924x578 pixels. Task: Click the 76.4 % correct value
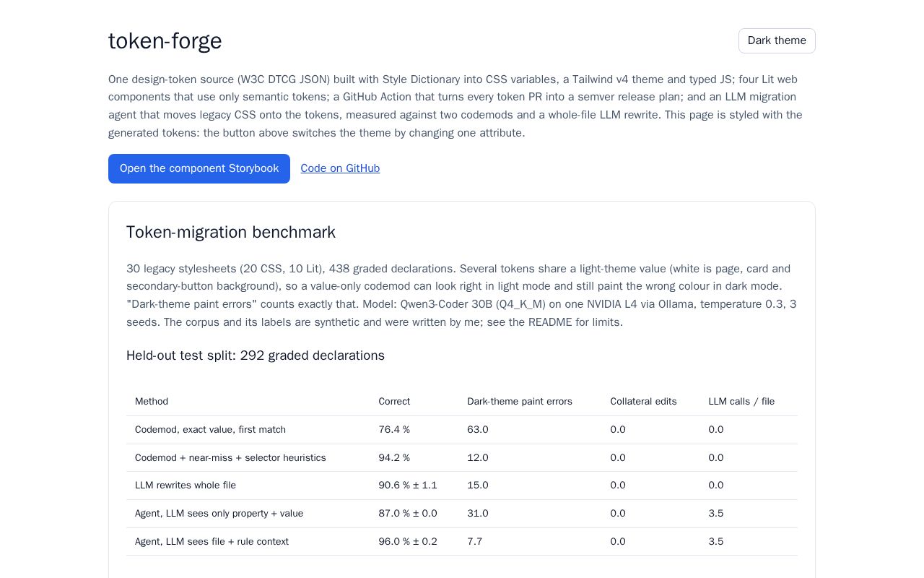(x=394, y=430)
